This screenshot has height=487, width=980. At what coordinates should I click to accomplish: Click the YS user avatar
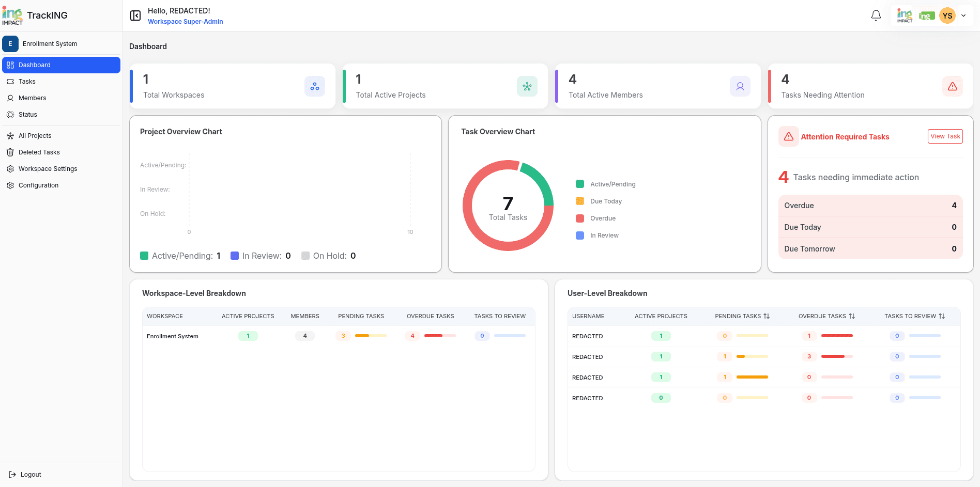click(x=947, y=15)
